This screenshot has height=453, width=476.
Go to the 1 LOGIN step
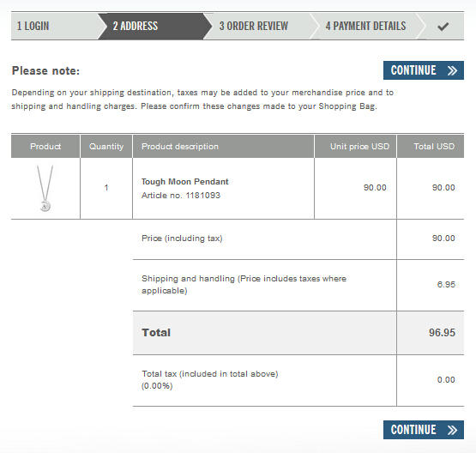click(33, 26)
